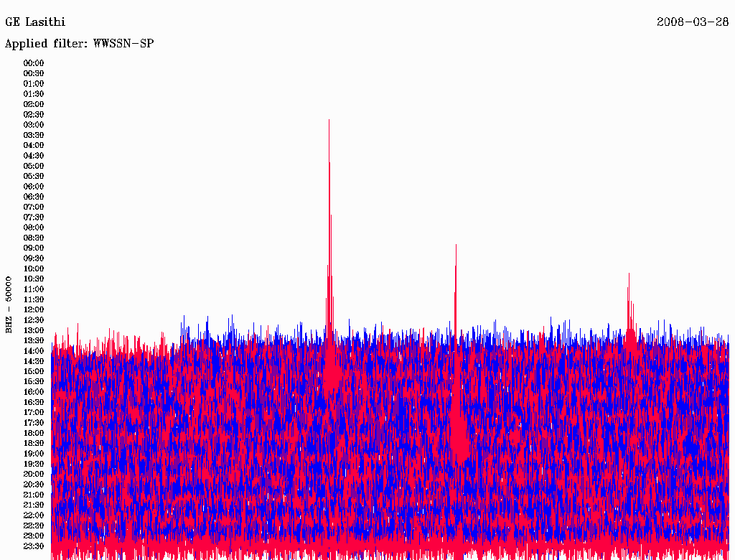Click the 01:00 time label
735x560 pixels.
pyautogui.click(x=34, y=84)
